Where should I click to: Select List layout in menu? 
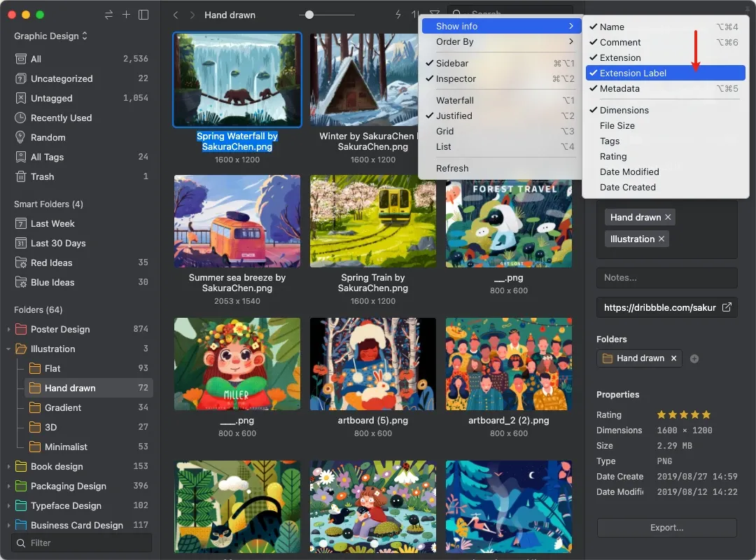tap(500, 146)
